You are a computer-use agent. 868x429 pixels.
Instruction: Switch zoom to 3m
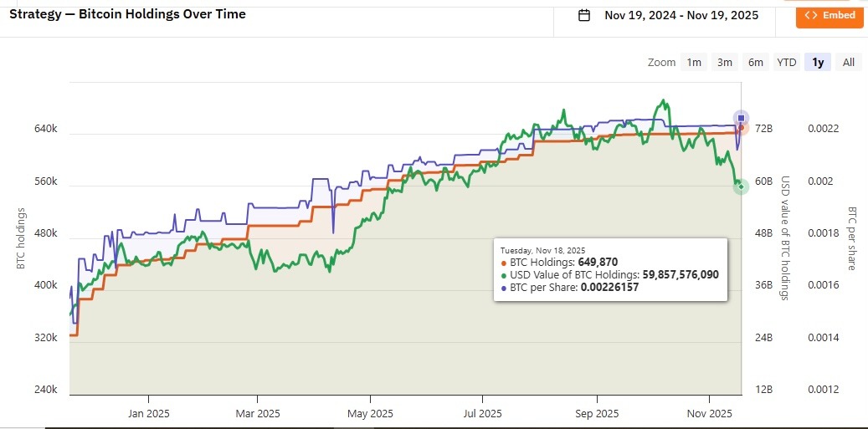coord(725,62)
